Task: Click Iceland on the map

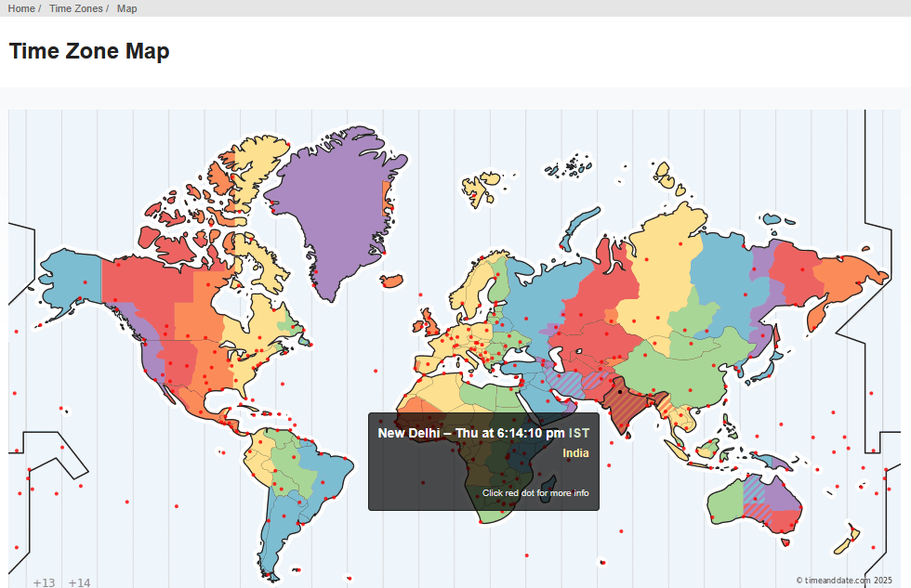Action: (x=391, y=281)
